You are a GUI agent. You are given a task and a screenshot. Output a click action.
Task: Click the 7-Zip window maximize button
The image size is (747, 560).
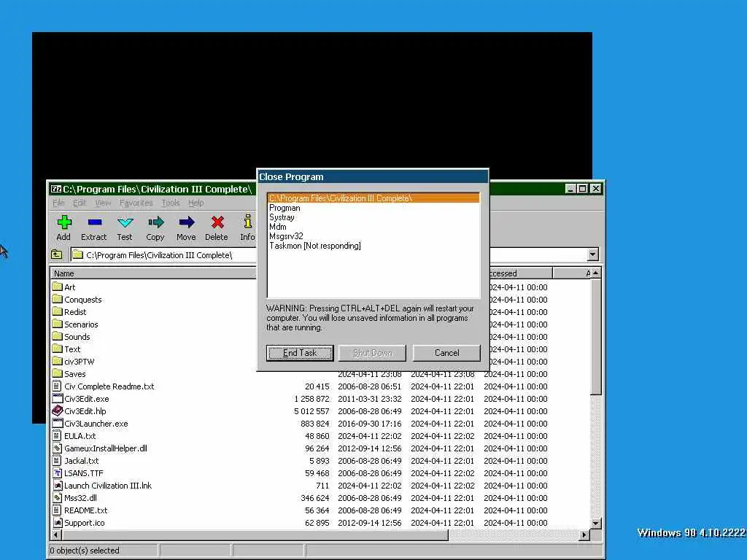582,189
